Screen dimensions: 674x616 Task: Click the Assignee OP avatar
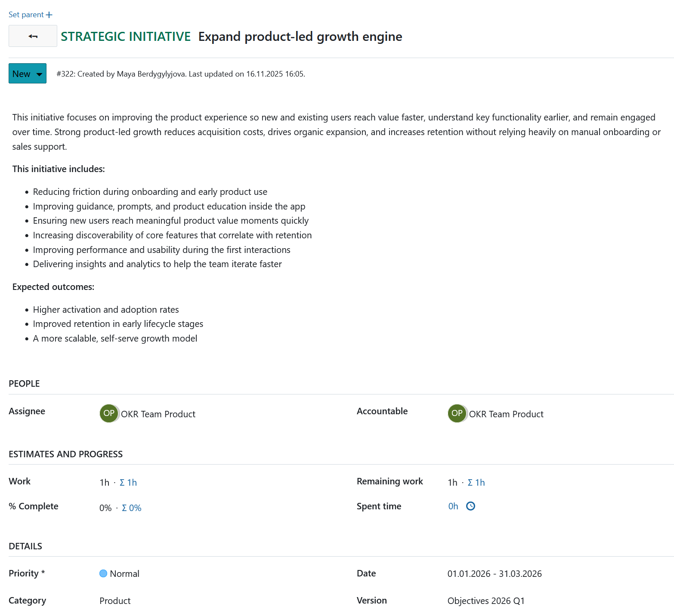point(108,413)
